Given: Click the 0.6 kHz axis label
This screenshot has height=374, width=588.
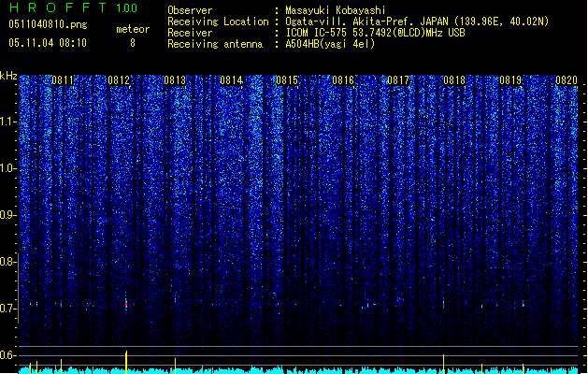Looking at the screenshot, I should pos(7,355).
